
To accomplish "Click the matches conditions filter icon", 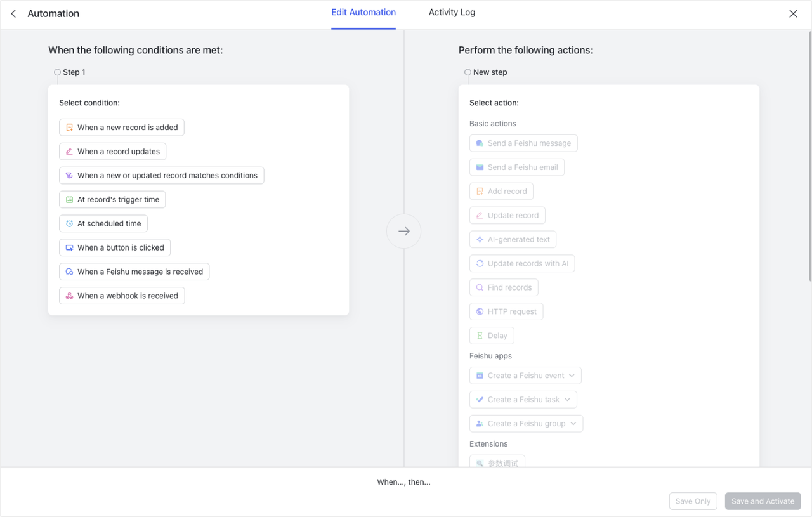I will 70,176.
